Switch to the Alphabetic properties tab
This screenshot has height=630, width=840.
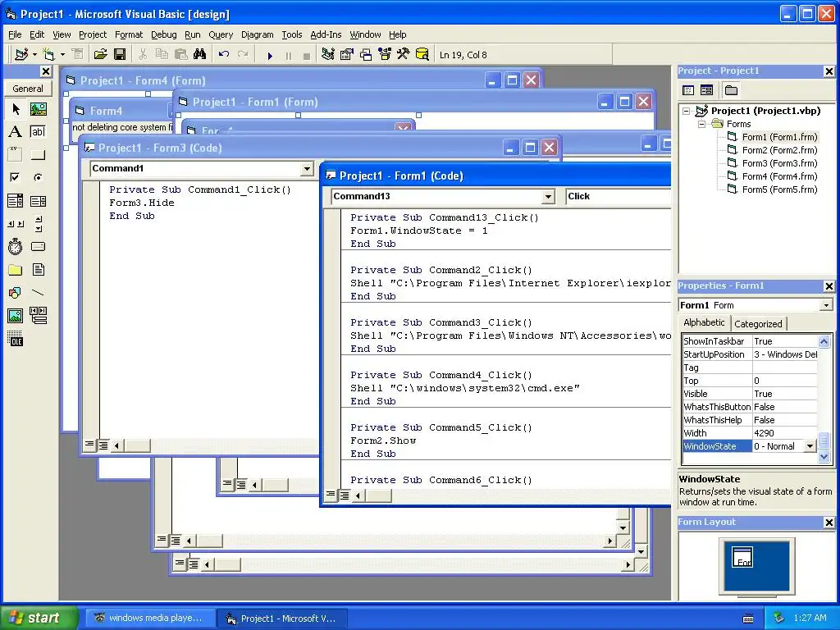[704, 322]
